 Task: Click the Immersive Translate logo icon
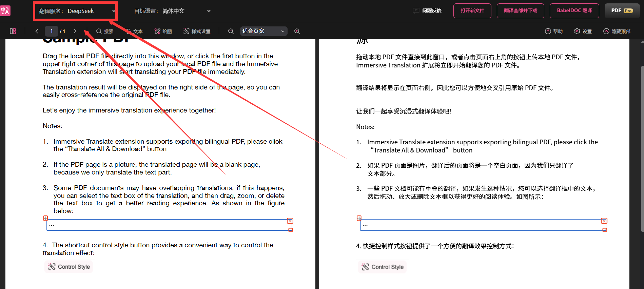click(x=5, y=11)
